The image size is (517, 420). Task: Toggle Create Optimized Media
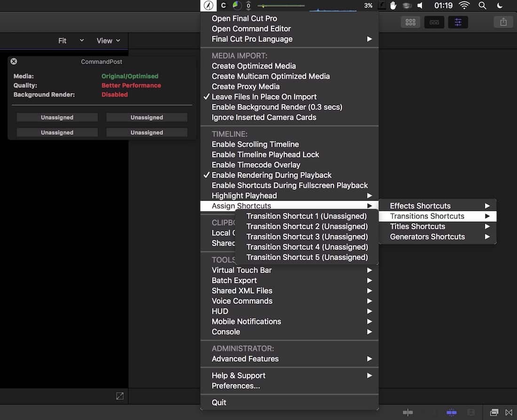click(290, 66)
